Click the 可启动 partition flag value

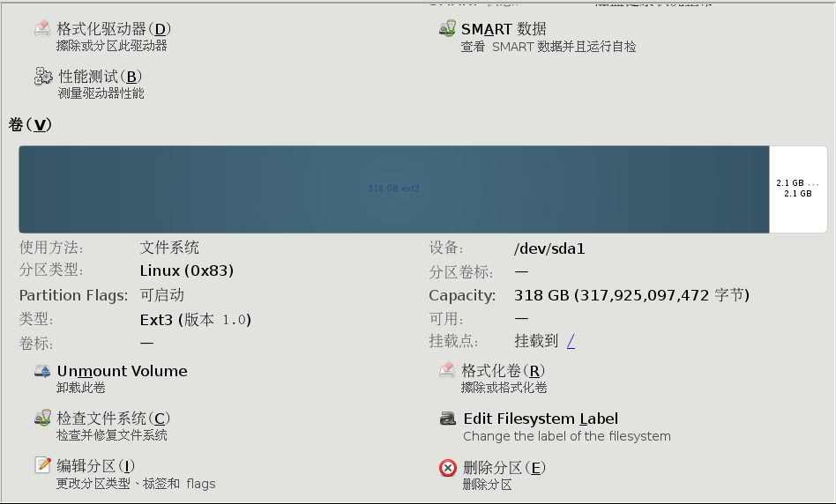point(162,295)
